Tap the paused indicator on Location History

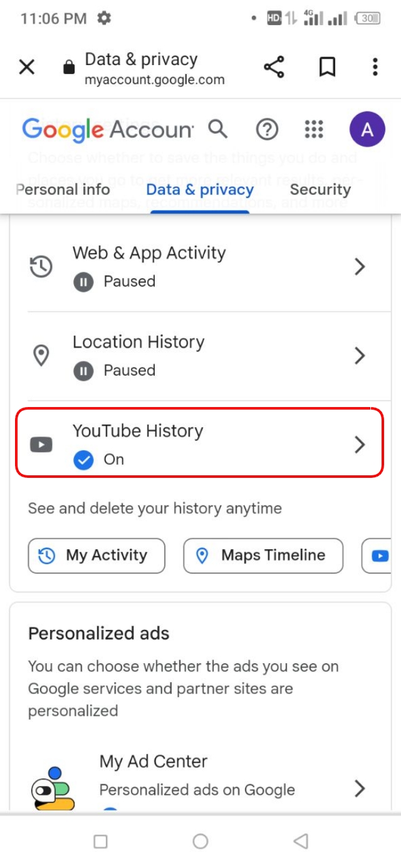click(x=83, y=370)
